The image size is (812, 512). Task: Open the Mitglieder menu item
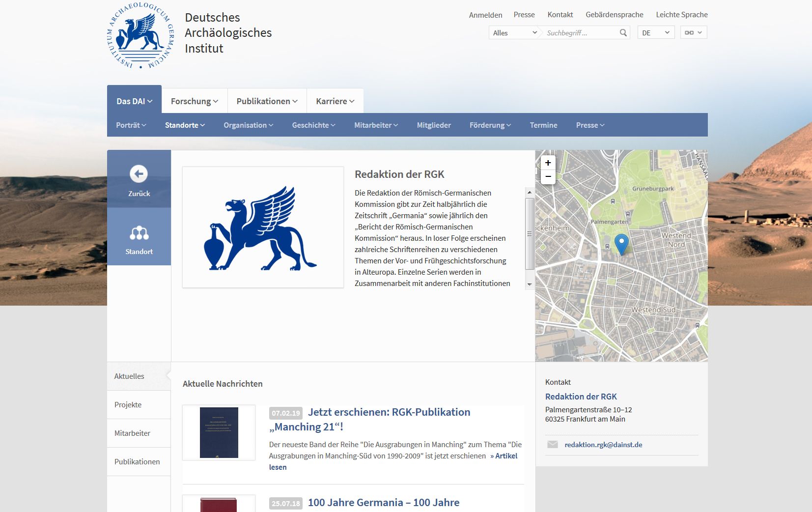(434, 125)
